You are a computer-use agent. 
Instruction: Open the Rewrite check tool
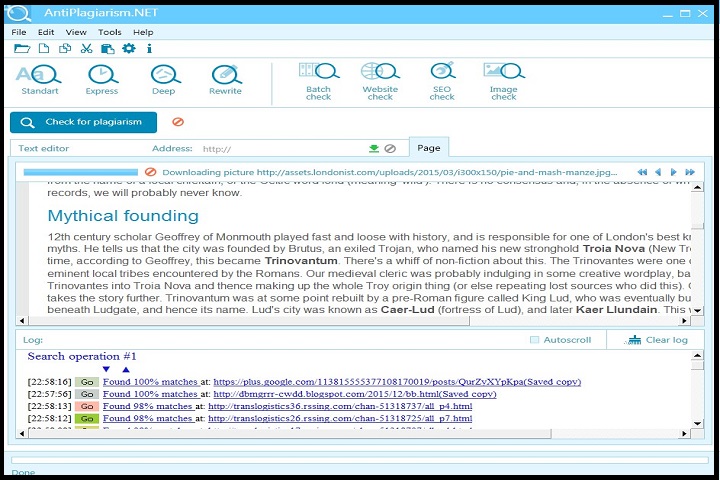(225, 79)
